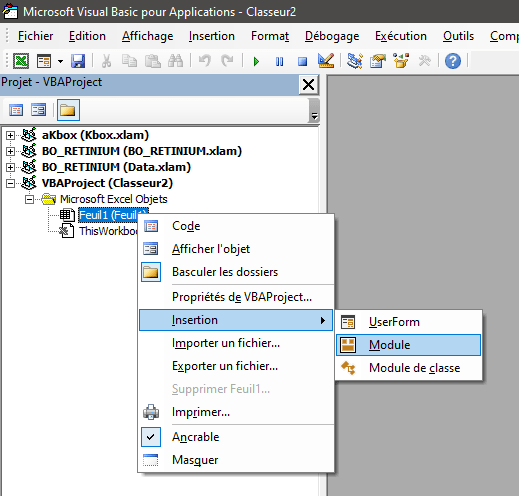Open the Outils menu
Screen dimensions: 519x496
click(458, 36)
